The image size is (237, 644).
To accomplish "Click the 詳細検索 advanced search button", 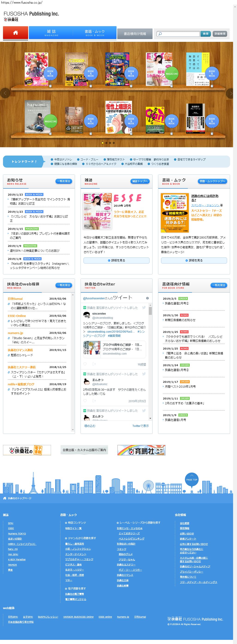I will click(x=220, y=34).
